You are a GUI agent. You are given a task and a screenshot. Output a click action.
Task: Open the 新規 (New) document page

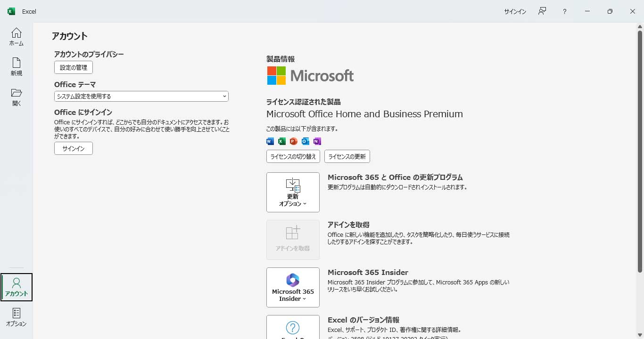click(17, 67)
